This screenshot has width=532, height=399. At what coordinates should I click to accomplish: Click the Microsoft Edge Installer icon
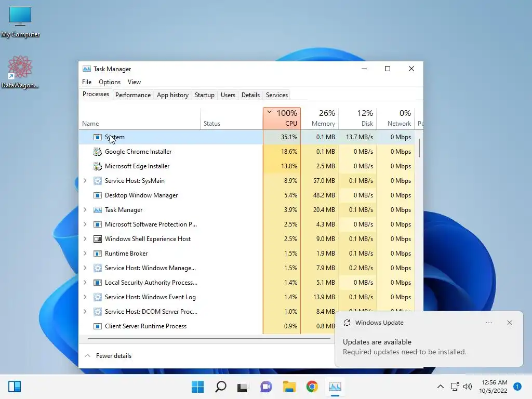(x=97, y=166)
